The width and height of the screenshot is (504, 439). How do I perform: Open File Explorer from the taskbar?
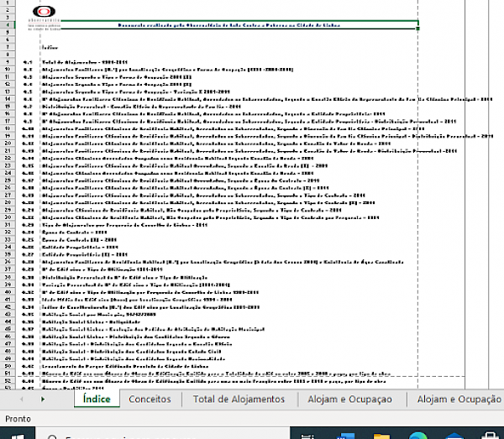pyautogui.click(x=381, y=436)
